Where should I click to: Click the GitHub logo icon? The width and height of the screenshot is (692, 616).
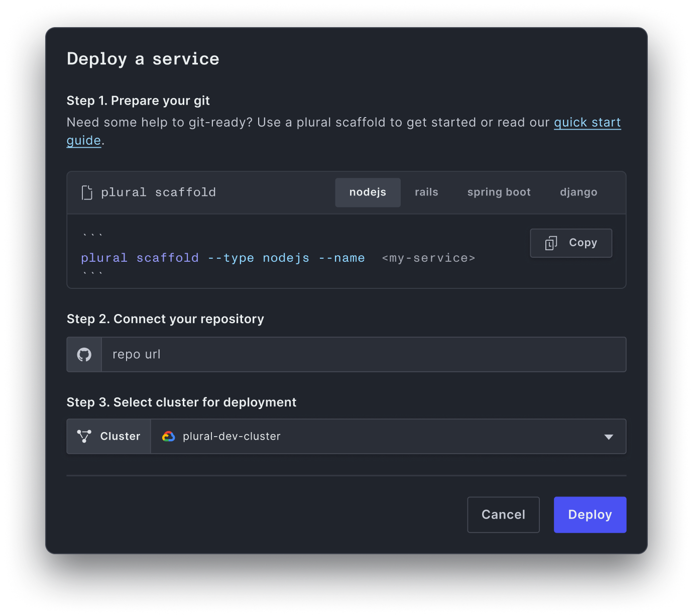point(84,355)
